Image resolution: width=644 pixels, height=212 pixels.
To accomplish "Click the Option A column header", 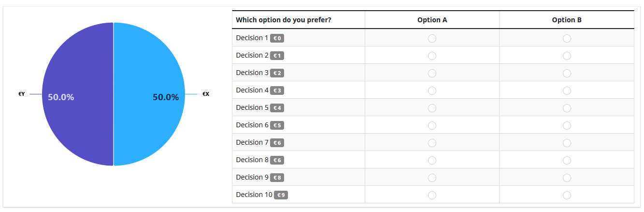I will tap(432, 20).
